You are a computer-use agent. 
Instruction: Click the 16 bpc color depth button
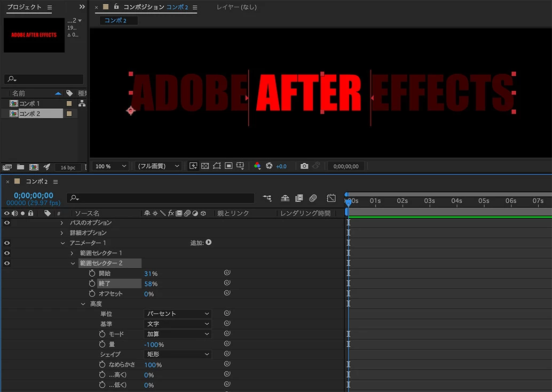68,167
